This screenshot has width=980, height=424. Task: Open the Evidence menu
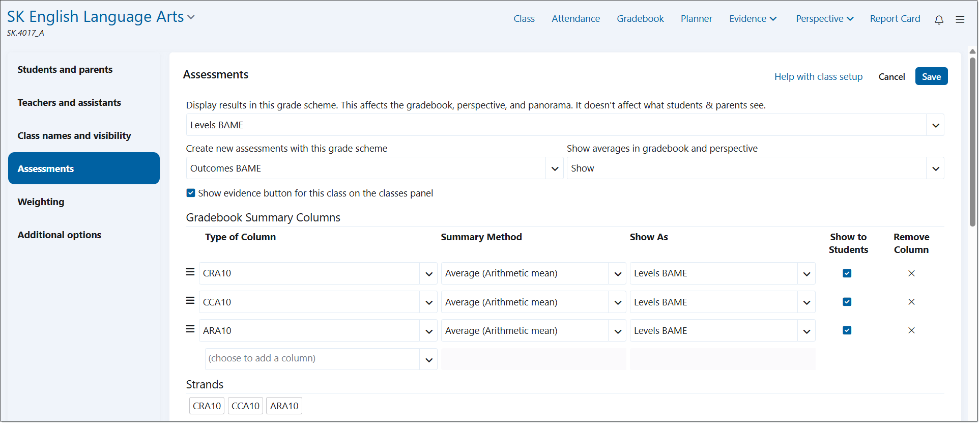pyautogui.click(x=753, y=19)
